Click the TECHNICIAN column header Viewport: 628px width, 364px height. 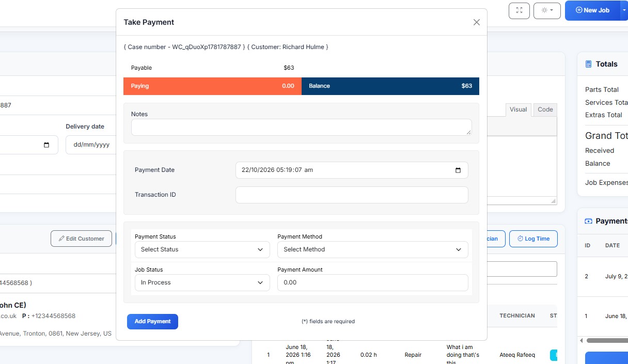(x=517, y=315)
